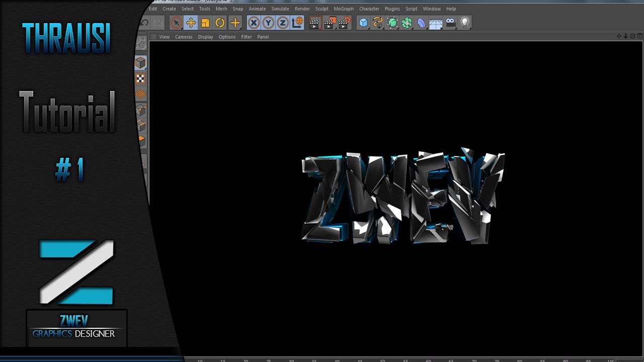Click the Undo arrow in toolbar
Image resolution: width=644 pixels, height=362 pixels.
145,23
